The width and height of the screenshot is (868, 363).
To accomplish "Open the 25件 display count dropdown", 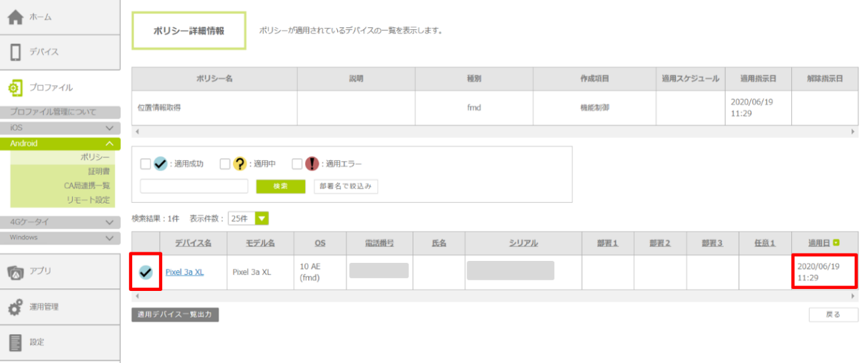I will [x=248, y=219].
